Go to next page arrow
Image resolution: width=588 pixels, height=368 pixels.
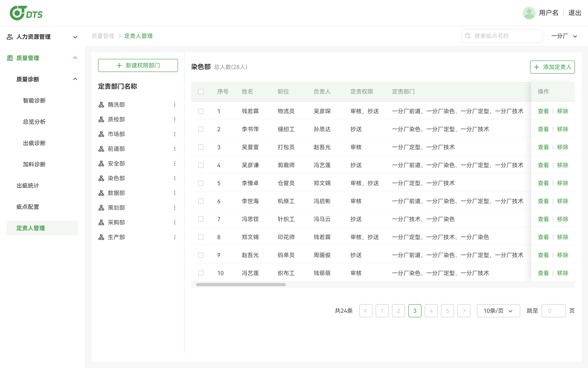(x=464, y=311)
